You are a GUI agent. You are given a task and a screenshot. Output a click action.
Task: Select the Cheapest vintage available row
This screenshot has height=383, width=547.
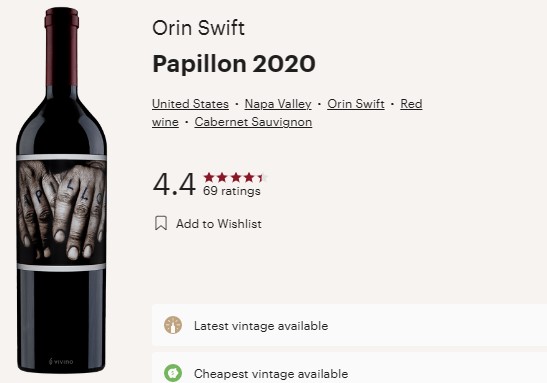349,368
